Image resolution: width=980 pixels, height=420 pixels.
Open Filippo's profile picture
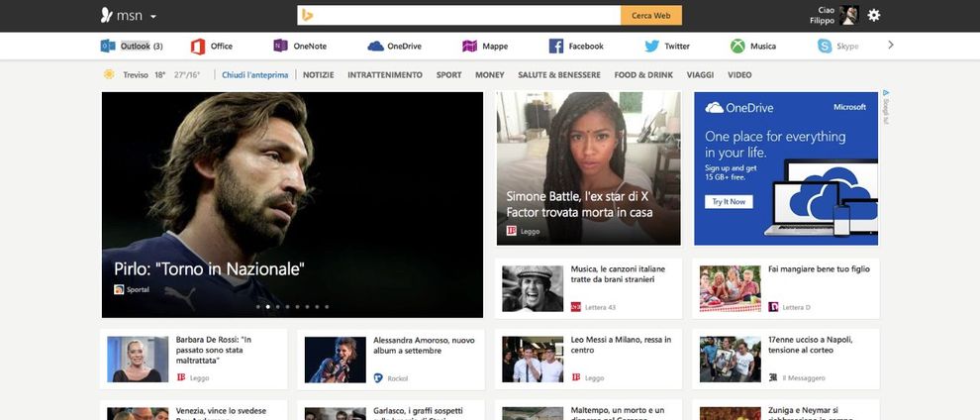tap(848, 15)
